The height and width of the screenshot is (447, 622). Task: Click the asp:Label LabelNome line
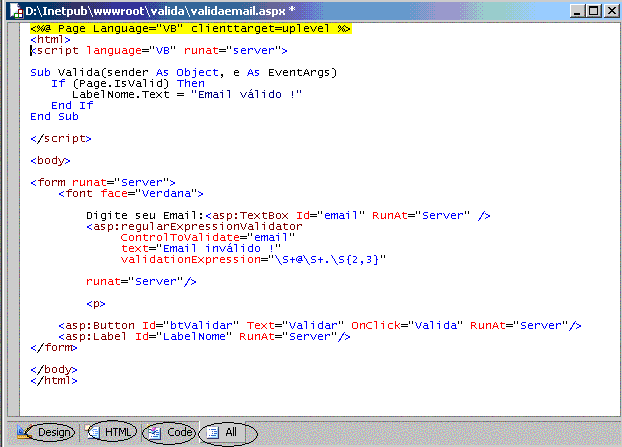tap(204, 337)
